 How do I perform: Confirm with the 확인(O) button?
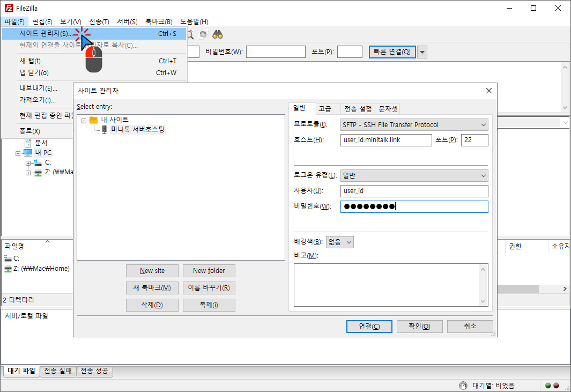pos(419,327)
